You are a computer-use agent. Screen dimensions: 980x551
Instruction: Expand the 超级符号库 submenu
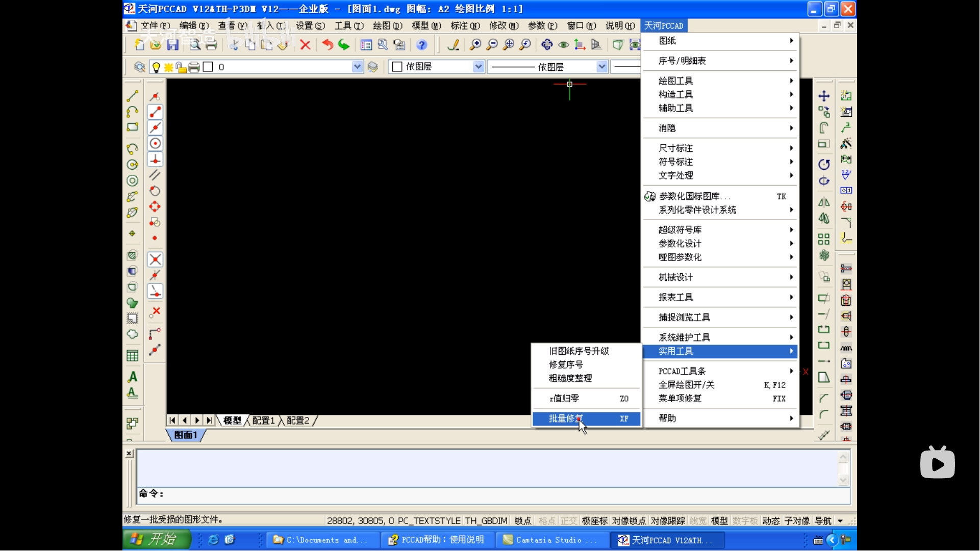tap(720, 230)
